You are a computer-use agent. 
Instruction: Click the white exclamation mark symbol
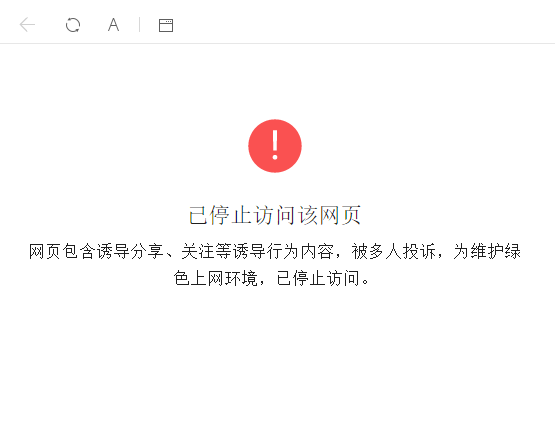point(275,145)
